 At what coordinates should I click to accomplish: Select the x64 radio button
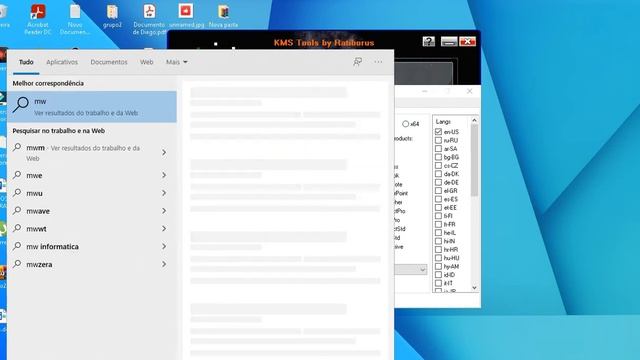point(405,124)
